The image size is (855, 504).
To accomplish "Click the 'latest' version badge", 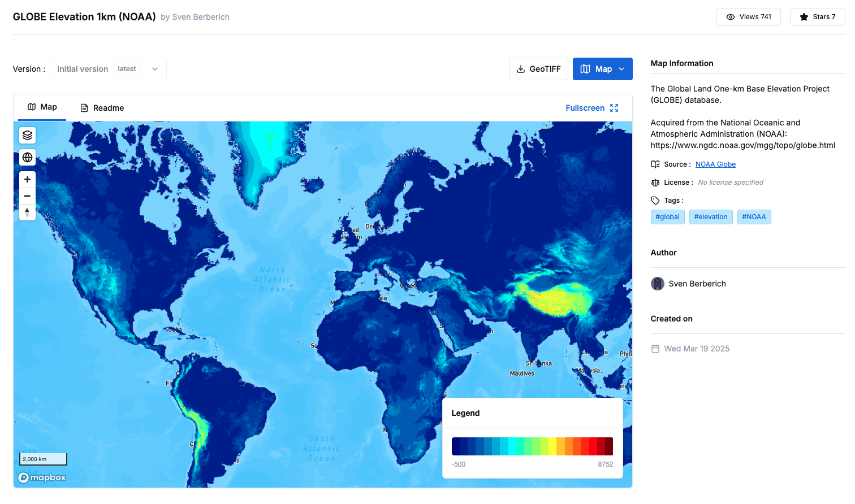I will click(127, 69).
